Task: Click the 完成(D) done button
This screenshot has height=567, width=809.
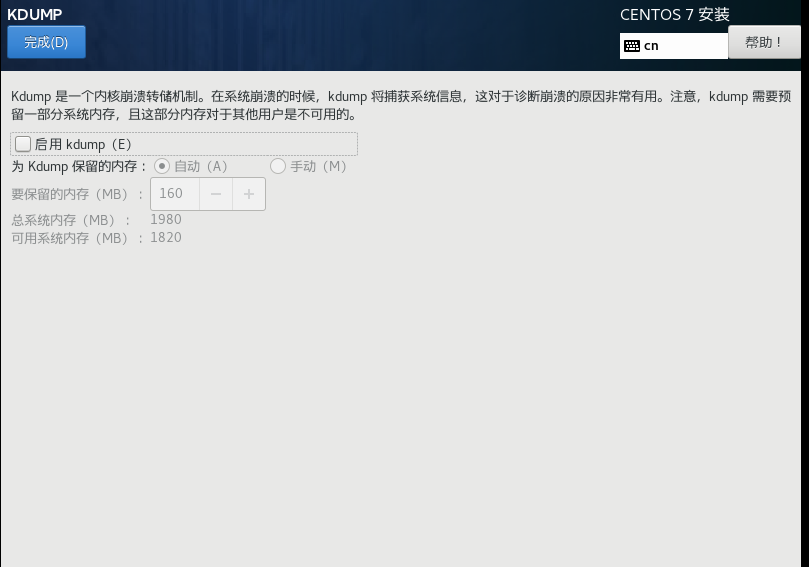Action: point(46,42)
